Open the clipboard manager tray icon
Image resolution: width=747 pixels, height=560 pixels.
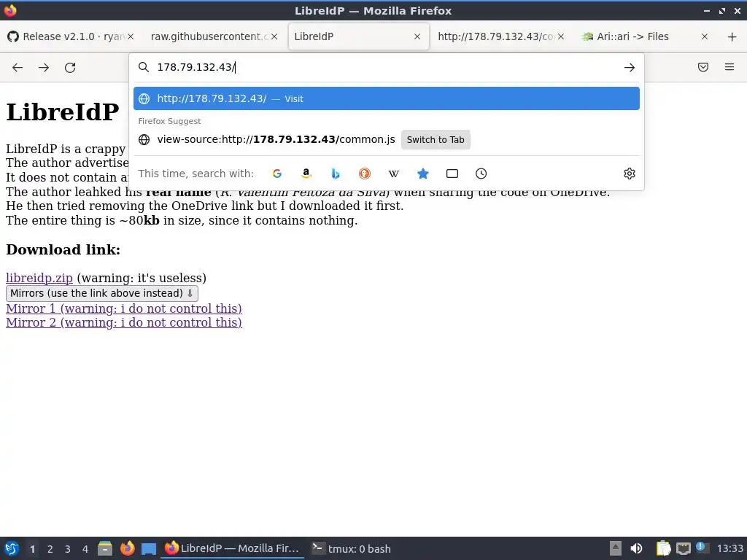[663, 548]
